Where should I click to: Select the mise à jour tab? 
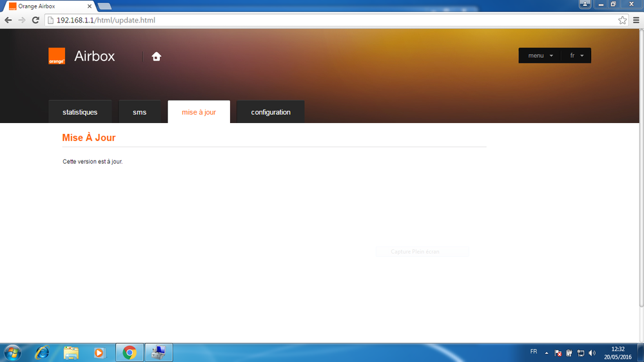199,112
